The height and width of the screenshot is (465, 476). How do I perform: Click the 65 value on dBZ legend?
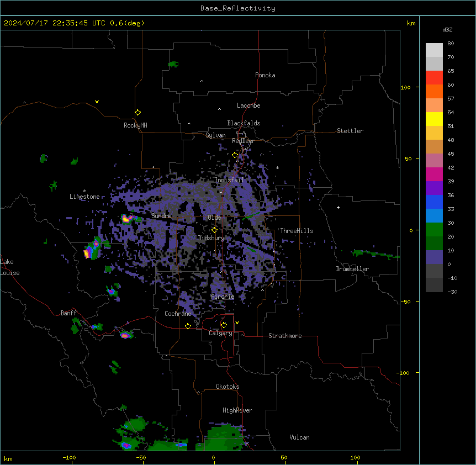(451, 71)
